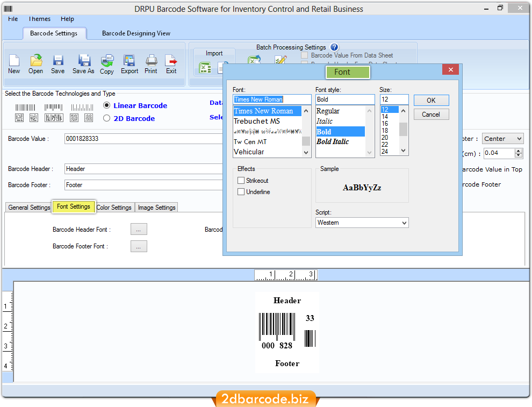Confirm font with the OK button
This screenshot has height=407, width=532.
pos(431,101)
